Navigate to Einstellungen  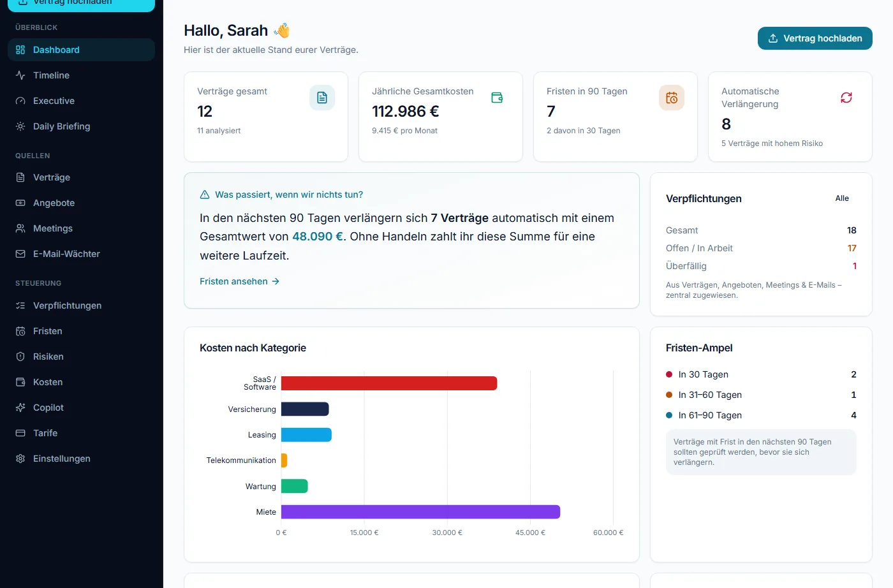click(x=81, y=459)
